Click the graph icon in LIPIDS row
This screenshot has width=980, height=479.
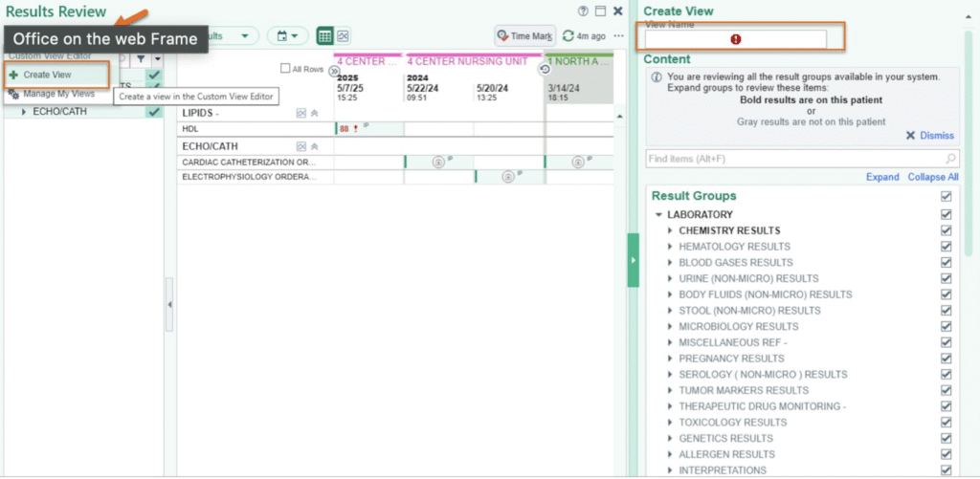[301, 113]
